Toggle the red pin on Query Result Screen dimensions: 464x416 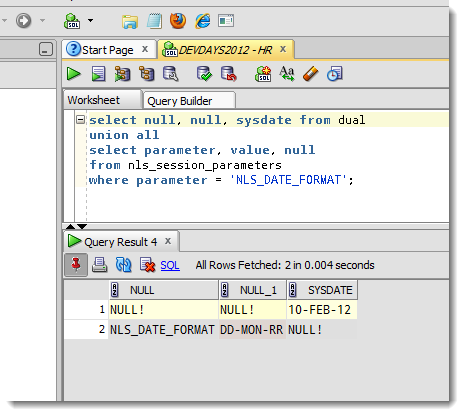76,265
